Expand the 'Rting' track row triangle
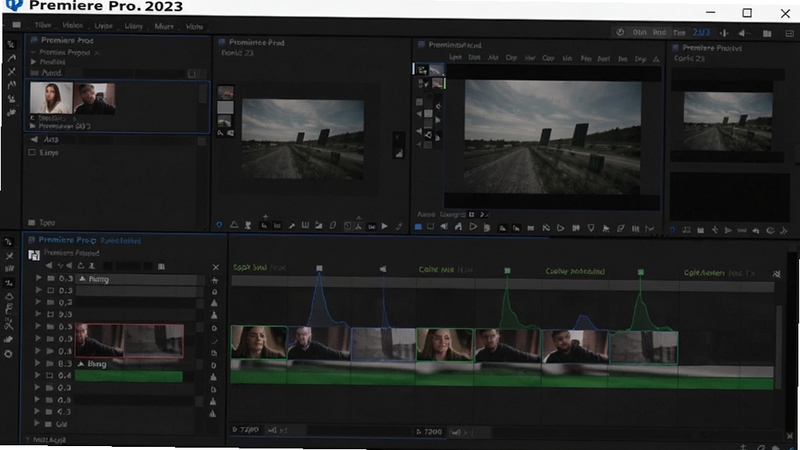Screen dimensions: 800x450 (38, 278)
